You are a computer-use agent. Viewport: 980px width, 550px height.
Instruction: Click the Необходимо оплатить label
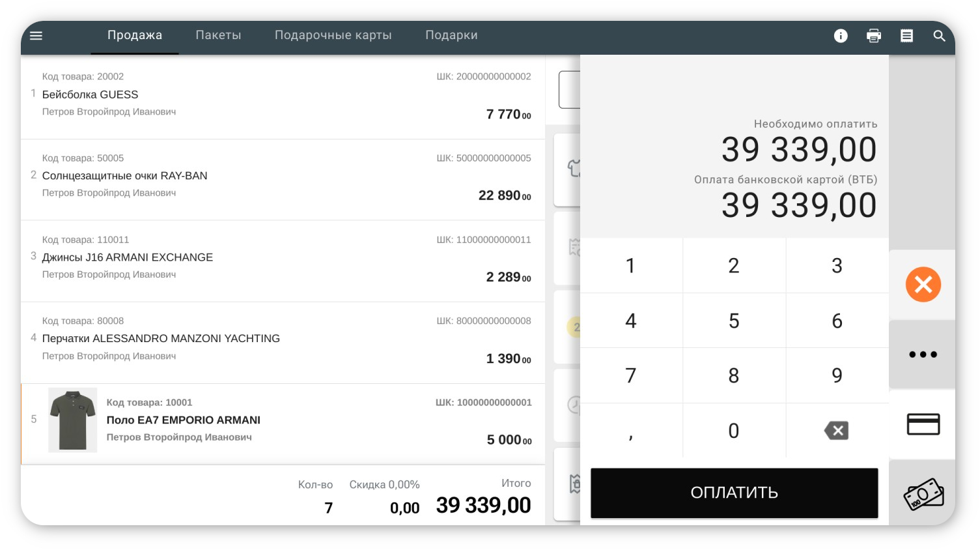815,124
